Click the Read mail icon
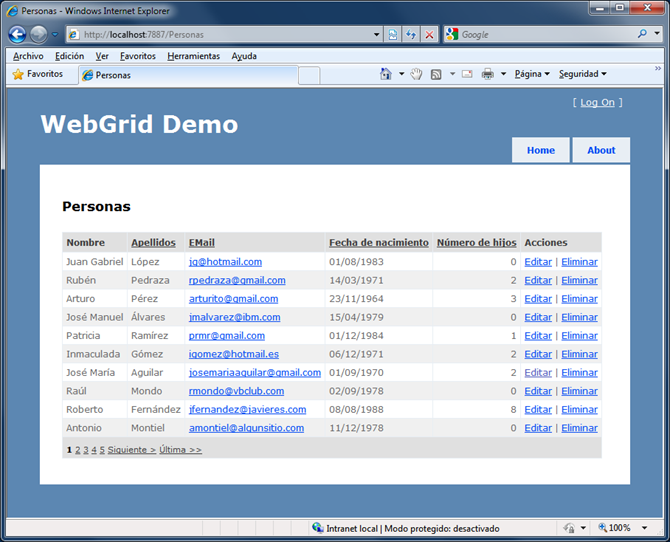The image size is (670, 542). tap(467, 74)
